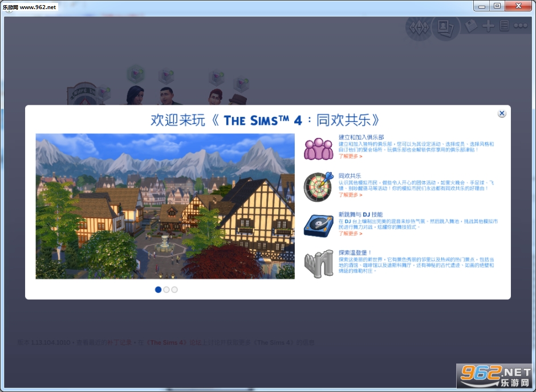Open the gallery photos icon

[x=445, y=27]
